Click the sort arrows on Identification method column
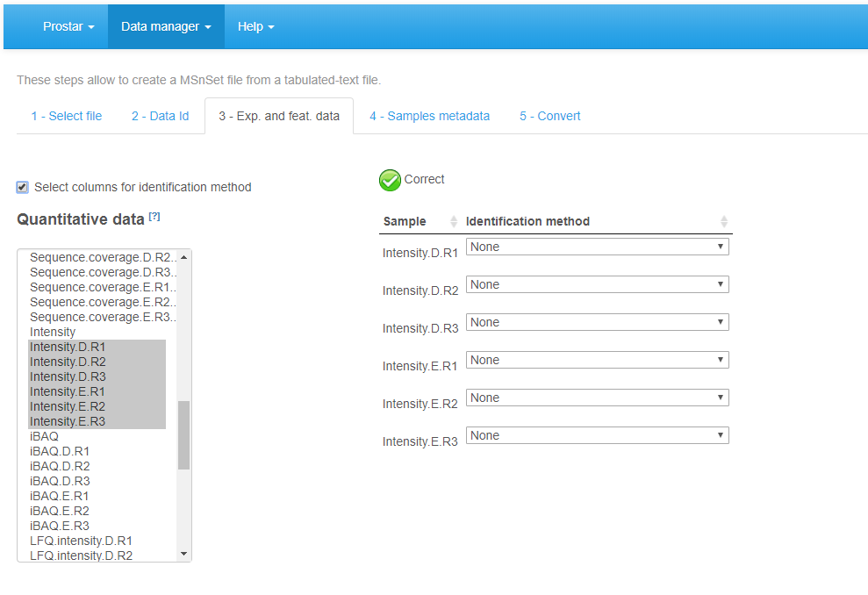The width and height of the screenshot is (868, 595). pyautogui.click(x=723, y=221)
